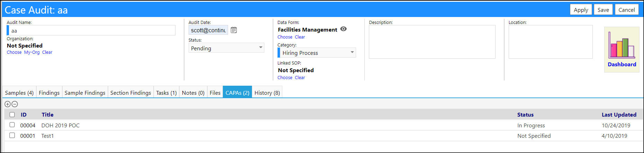The image size is (644, 153).
Task: Tick the checkbox for CAPA 00004
Action: pyautogui.click(x=12, y=125)
